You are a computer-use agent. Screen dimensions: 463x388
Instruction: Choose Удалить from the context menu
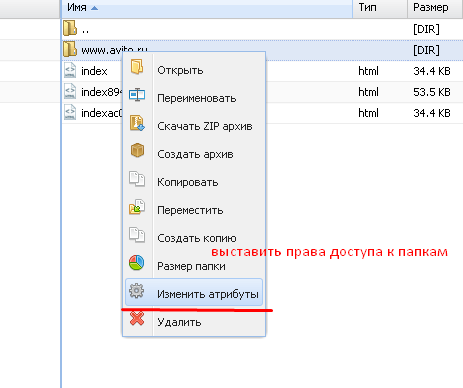(194, 322)
